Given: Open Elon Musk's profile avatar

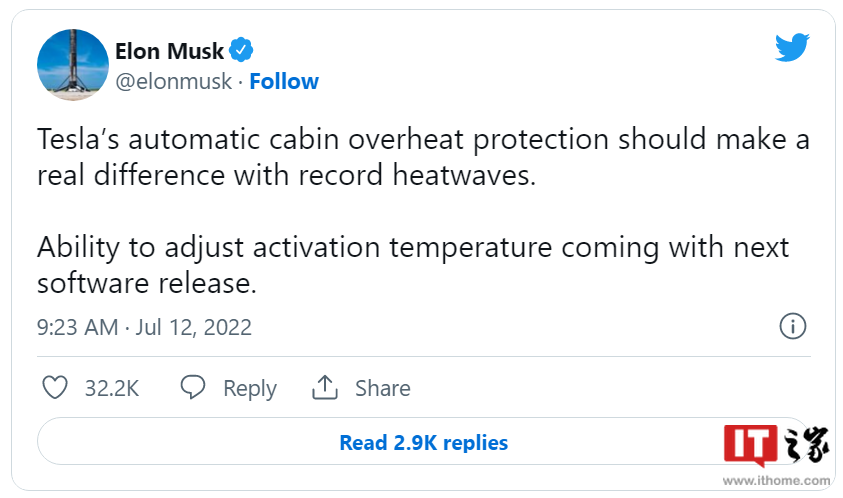Looking at the screenshot, I should tap(73, 65).
